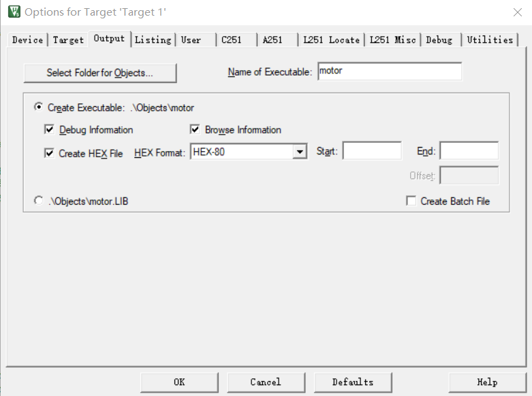Image resolution: width=532 pixels, height=396 pixels.
Task: Switch to the Device tab
Action: (27, 39)
